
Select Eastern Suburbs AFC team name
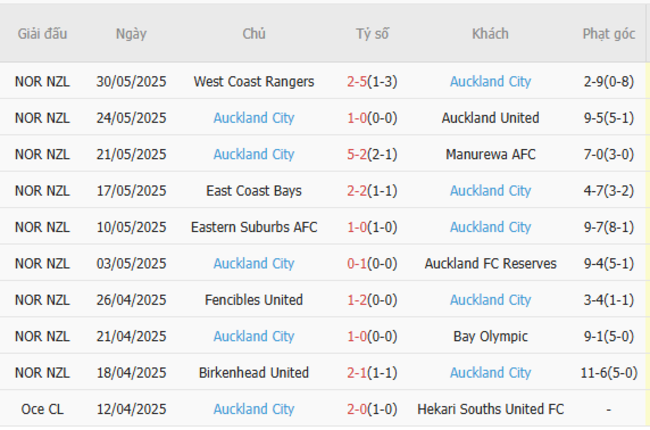click(x=254, y=227)
